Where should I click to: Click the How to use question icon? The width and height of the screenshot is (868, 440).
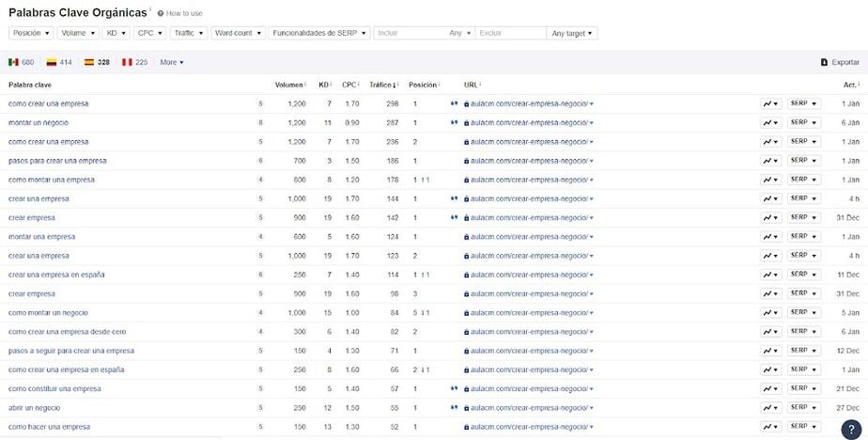pos(161,13)
